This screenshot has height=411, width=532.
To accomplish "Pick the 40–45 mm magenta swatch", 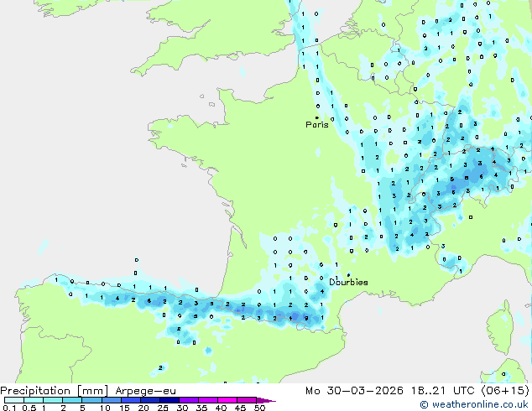I will pos(227,400).
